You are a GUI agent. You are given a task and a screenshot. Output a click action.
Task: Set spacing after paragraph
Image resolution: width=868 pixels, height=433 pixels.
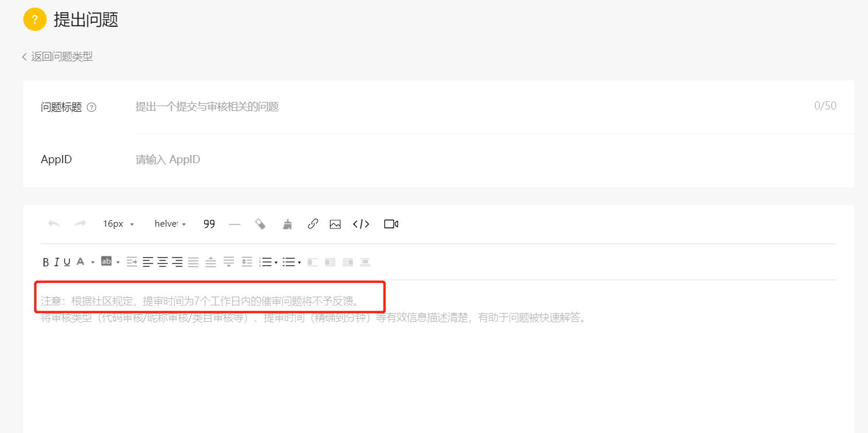(x=229, y=262)
